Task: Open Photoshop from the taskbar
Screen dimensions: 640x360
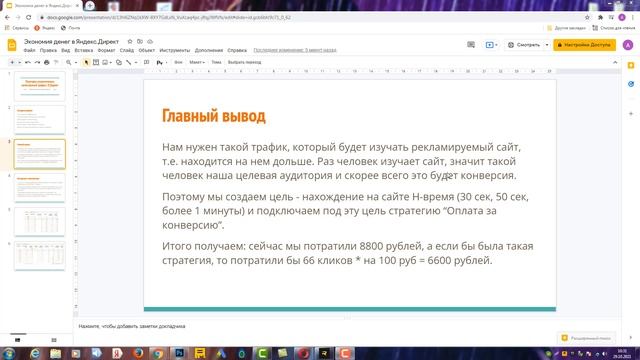Action: pyautogui.click(x=179, y=353)
